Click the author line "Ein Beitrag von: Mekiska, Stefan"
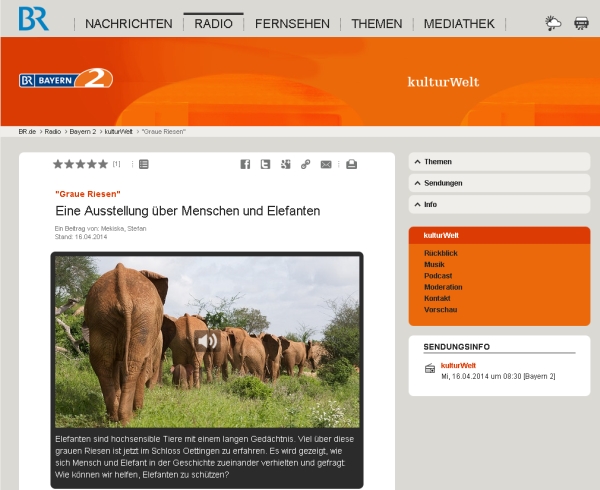This screenshot has height=490, width=600. click(x=100, y=228)
